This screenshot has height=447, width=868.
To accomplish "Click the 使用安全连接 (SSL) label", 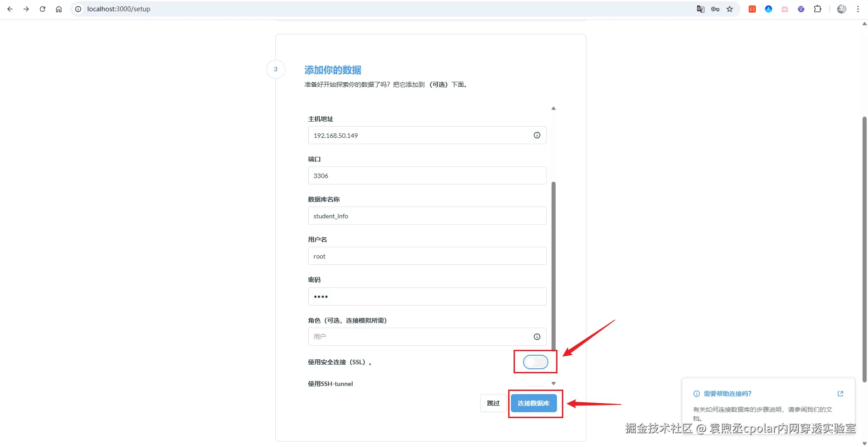I will pyautogui.click(x=340, y=362).
